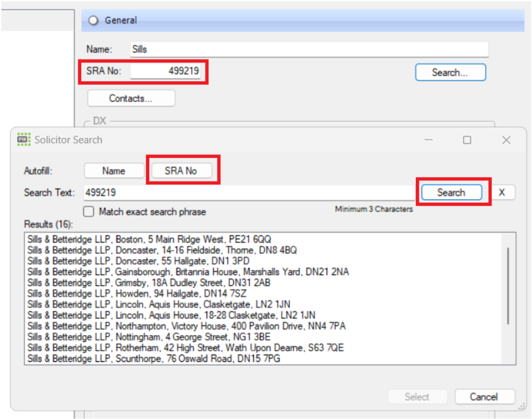Click the Select button
This screenshot has width=532, height=419.
tap(417, 397)
